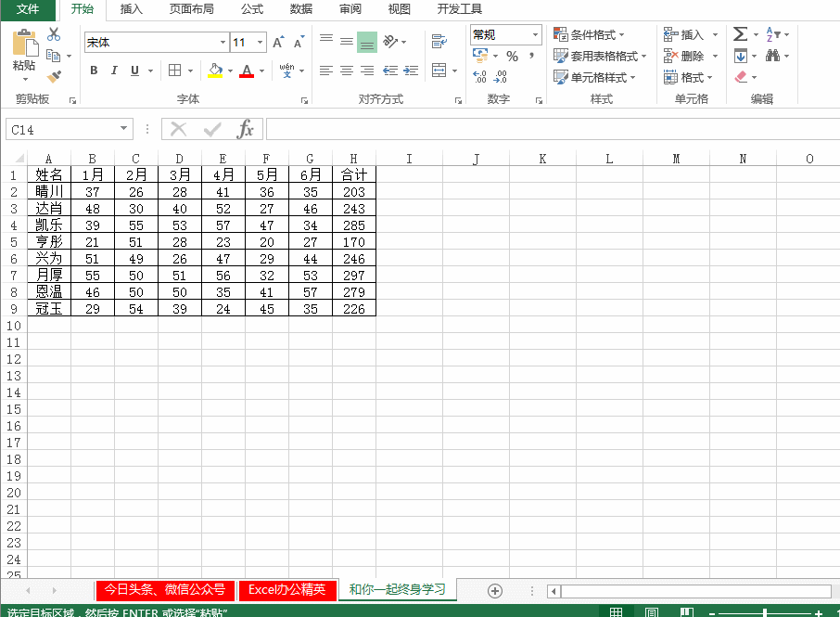Decrease decimal places
The height and width of the screenshot is (617, 840).
(x=501, y=77)
